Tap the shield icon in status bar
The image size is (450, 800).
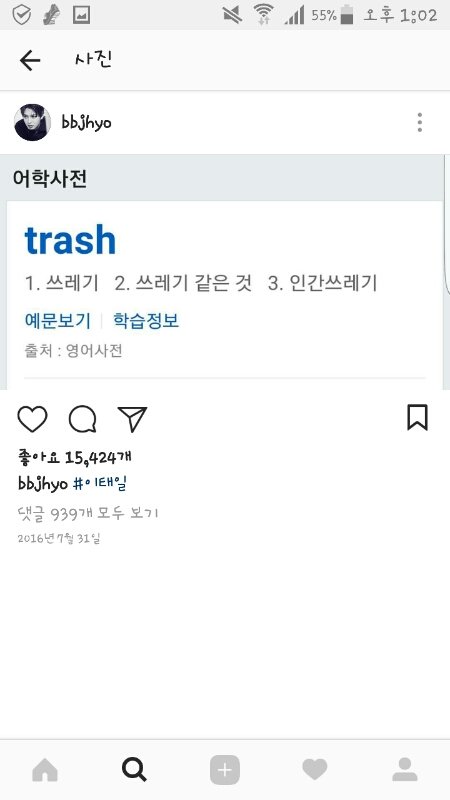click(x=21, y=14)
